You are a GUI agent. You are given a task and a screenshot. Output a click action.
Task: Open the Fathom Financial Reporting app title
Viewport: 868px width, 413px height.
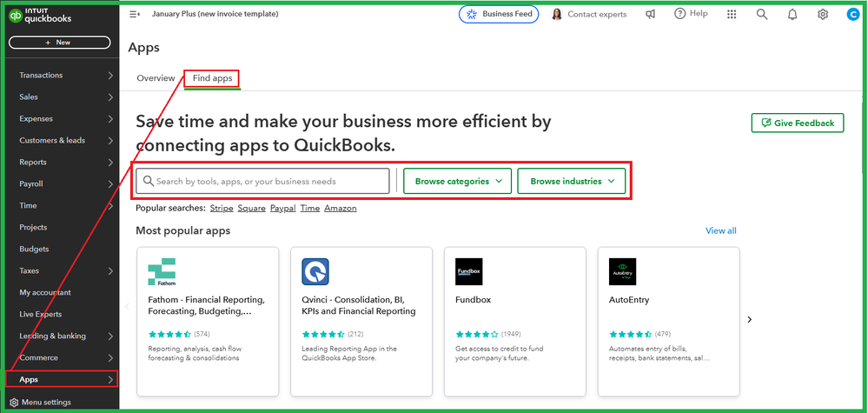(x=207, y=305)
